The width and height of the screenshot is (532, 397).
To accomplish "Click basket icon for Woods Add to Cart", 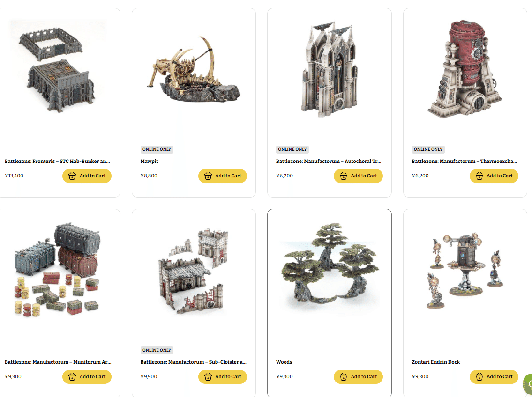I will coord(344,377).
